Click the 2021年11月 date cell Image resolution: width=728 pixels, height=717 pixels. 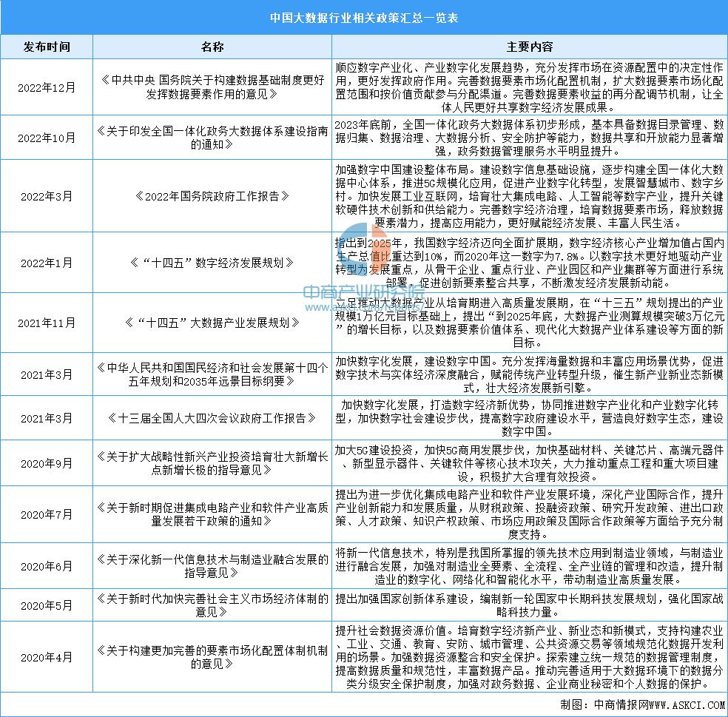(47, 322)
